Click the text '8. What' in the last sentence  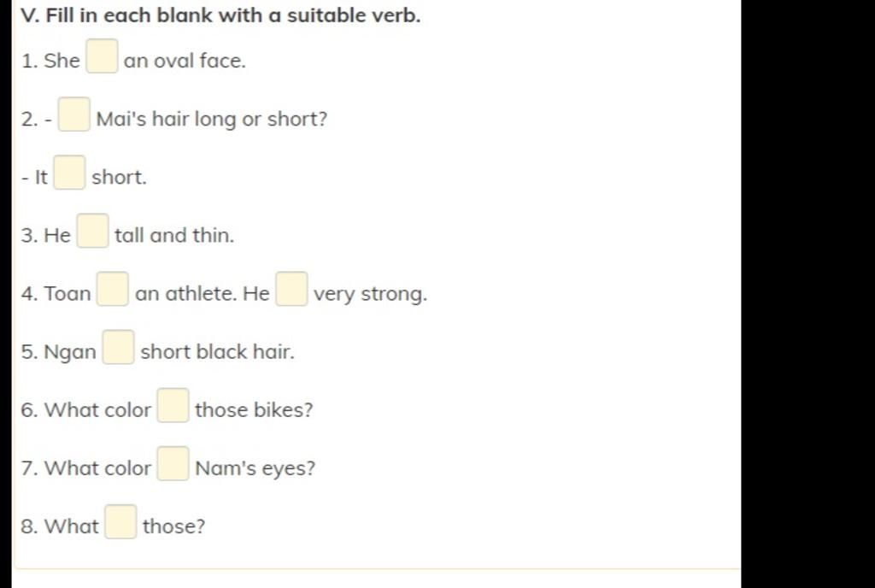60,526
